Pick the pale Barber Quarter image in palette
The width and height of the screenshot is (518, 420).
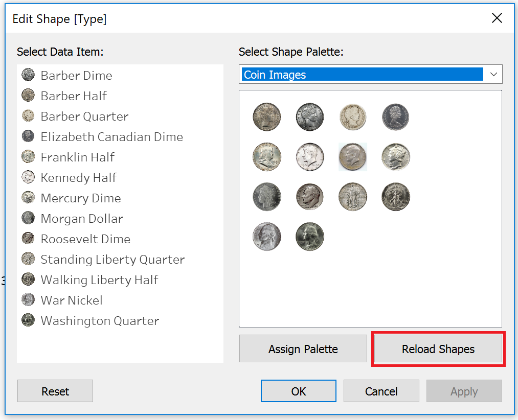click(x=353, y=117)
